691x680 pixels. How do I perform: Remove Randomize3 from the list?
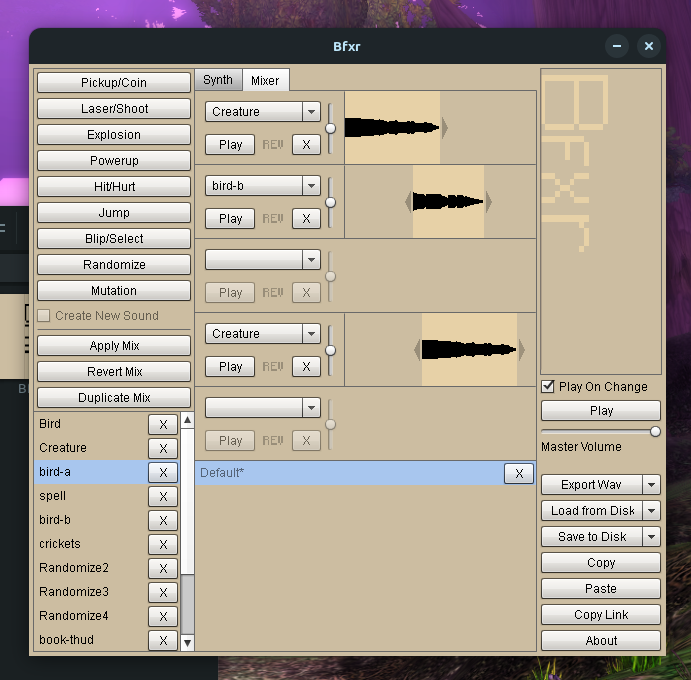[x=163, y=592]
